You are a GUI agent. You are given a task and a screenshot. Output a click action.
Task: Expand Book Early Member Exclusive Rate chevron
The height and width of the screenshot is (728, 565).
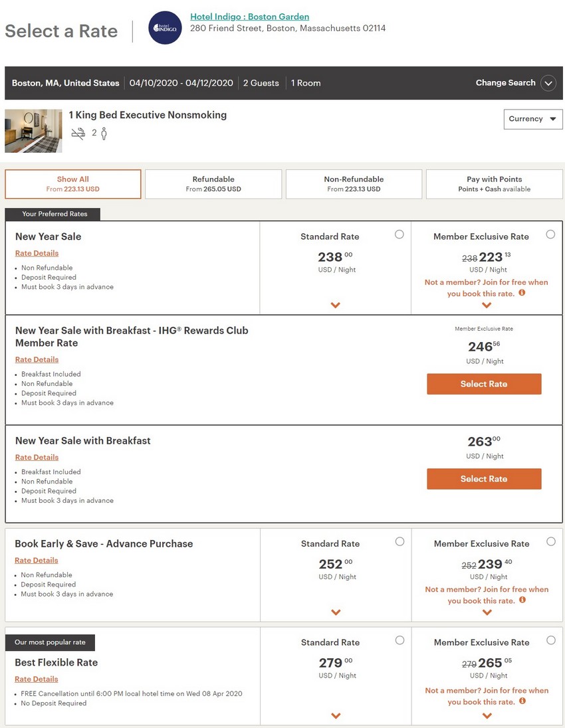point(487,612)
